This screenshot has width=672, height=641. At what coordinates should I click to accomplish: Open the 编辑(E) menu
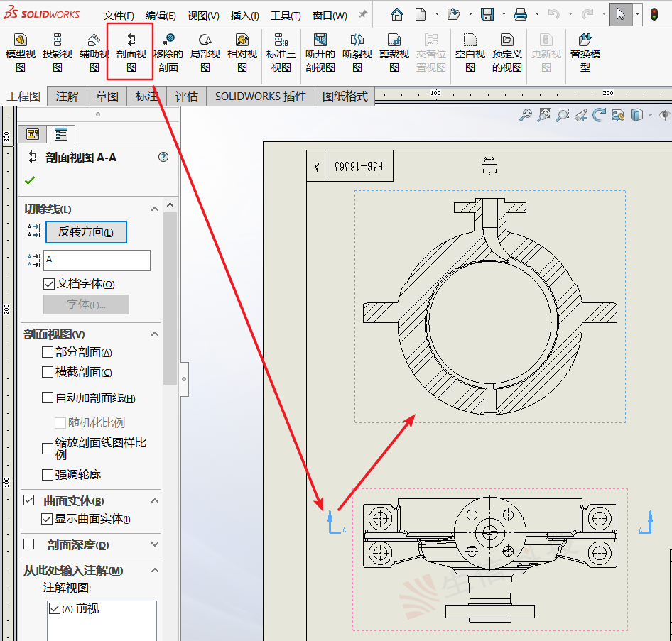[x=161, y=16]
